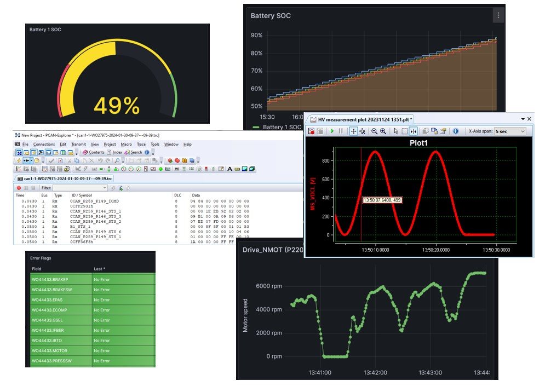Toggle the cursor marker tool in plot toolbar
This screenshot has width=545, height=392.
click(413, 131)
